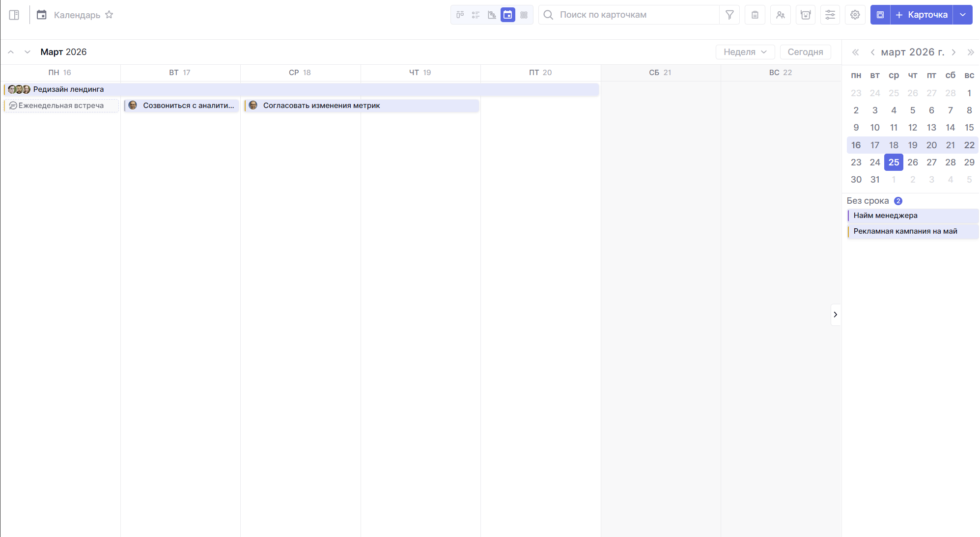Viewport: 980px width, 537px height.
Task: Switch to the list view icon
Action: (x=476, y=15)
